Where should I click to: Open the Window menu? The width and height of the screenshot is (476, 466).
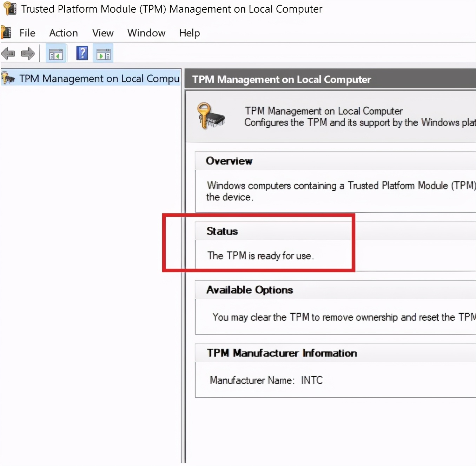pos(146,33)
